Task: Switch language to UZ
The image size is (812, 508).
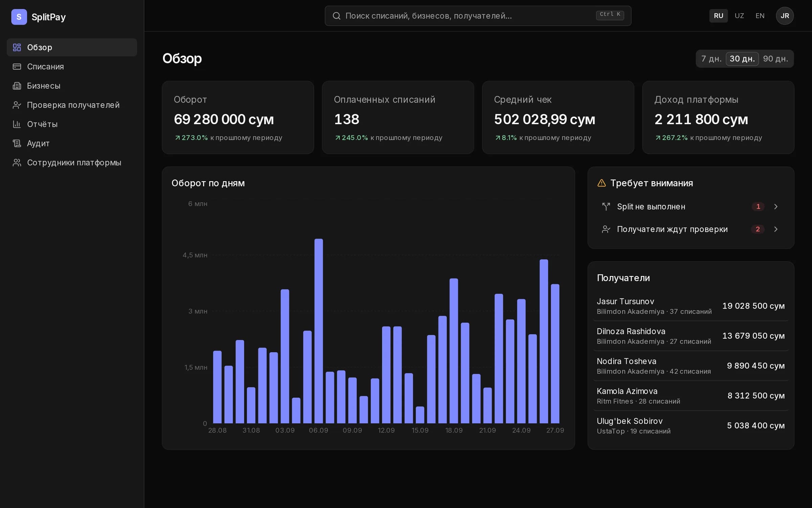Action: (x=739, y=16)
